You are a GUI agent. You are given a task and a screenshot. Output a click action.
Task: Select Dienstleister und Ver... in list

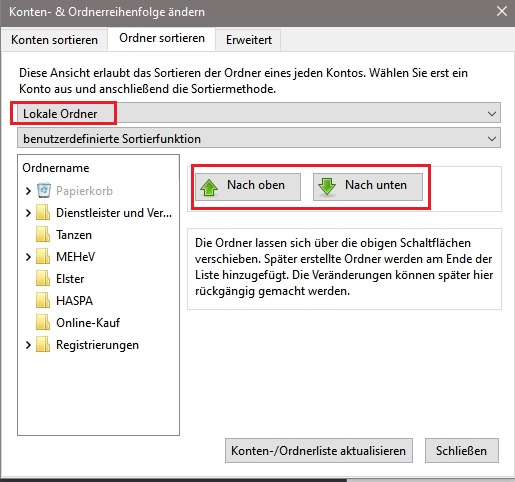[x=114, y=213]
